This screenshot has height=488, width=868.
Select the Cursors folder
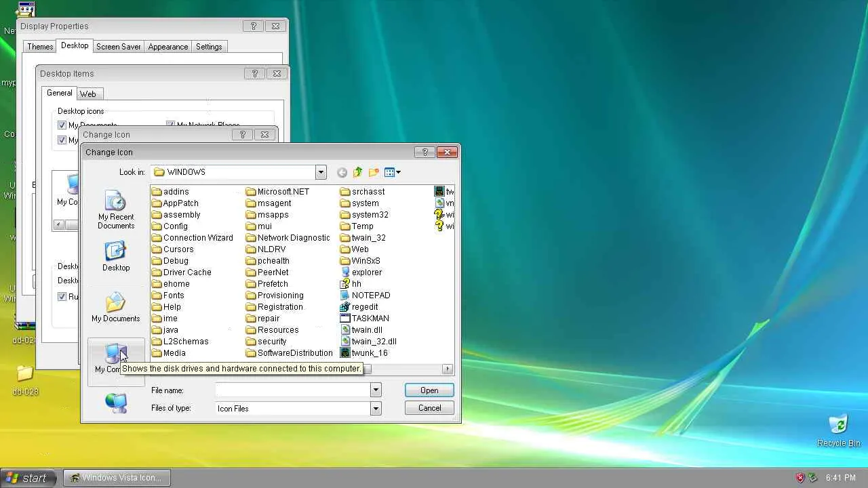(x=173, y=249)
